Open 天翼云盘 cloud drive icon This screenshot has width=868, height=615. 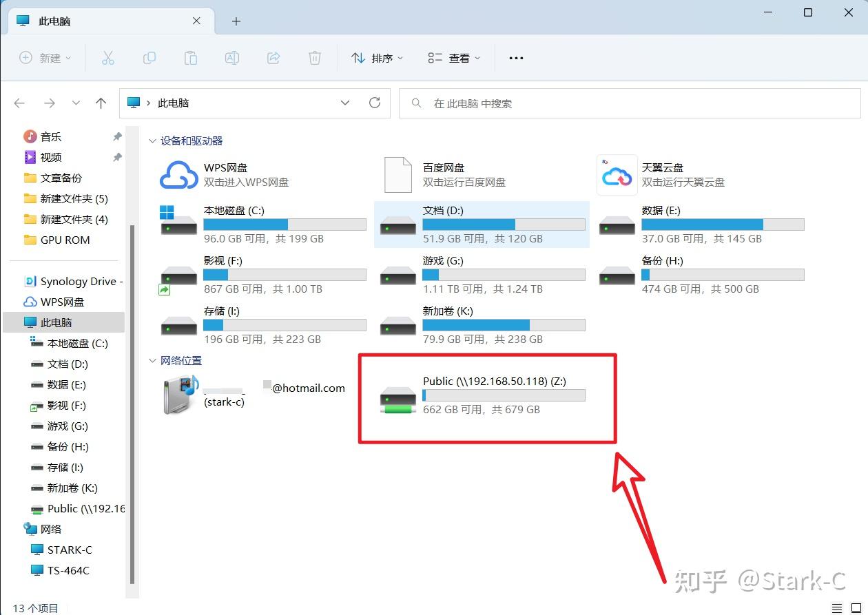pos(617,174)
